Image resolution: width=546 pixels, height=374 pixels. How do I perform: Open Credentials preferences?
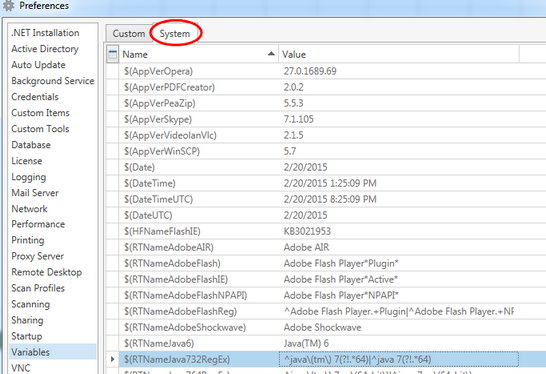[35, 97]
